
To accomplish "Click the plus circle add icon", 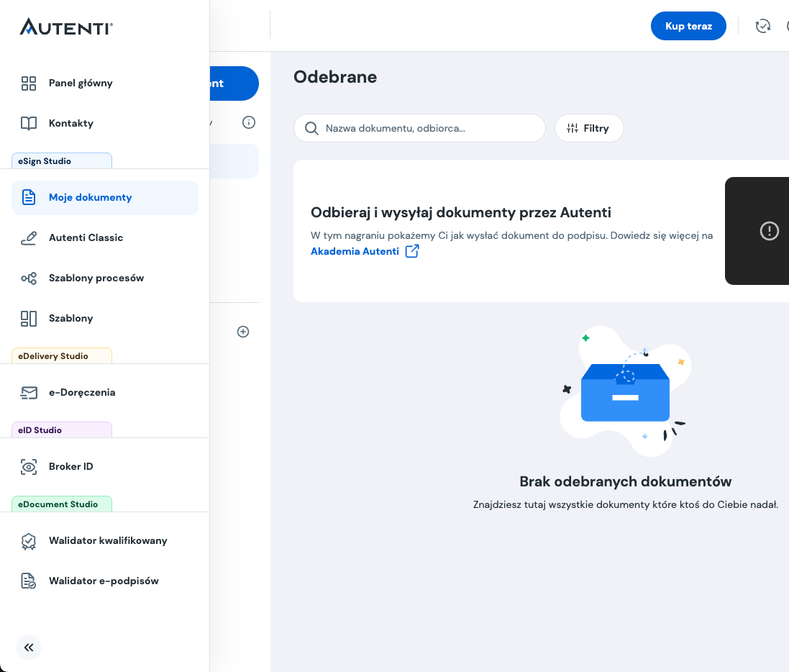I will coord(243,332).
